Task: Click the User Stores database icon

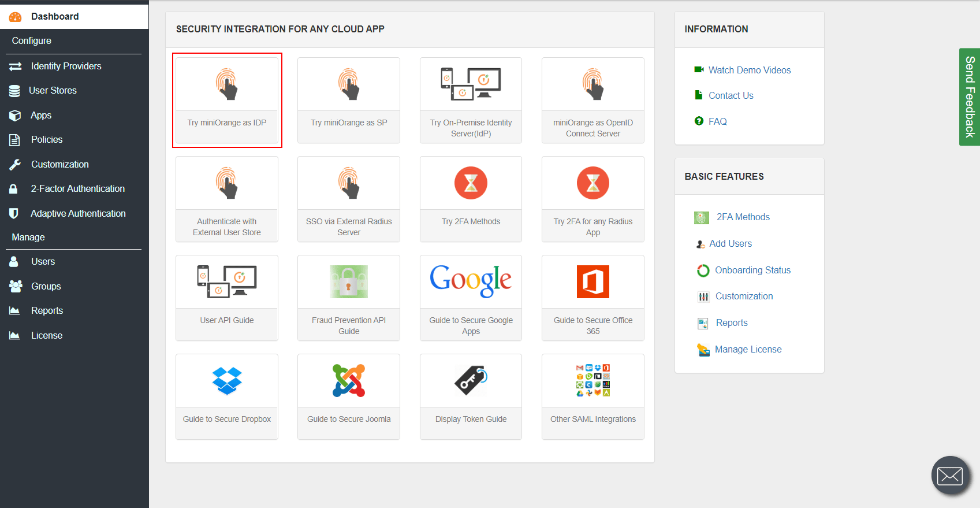Action: point(14,91)
